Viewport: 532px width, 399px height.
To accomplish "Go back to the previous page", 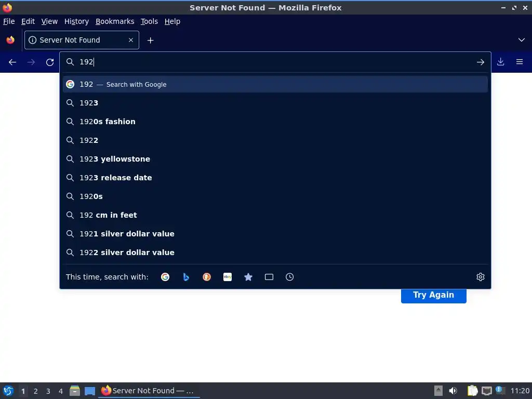I will click(12, 62).
